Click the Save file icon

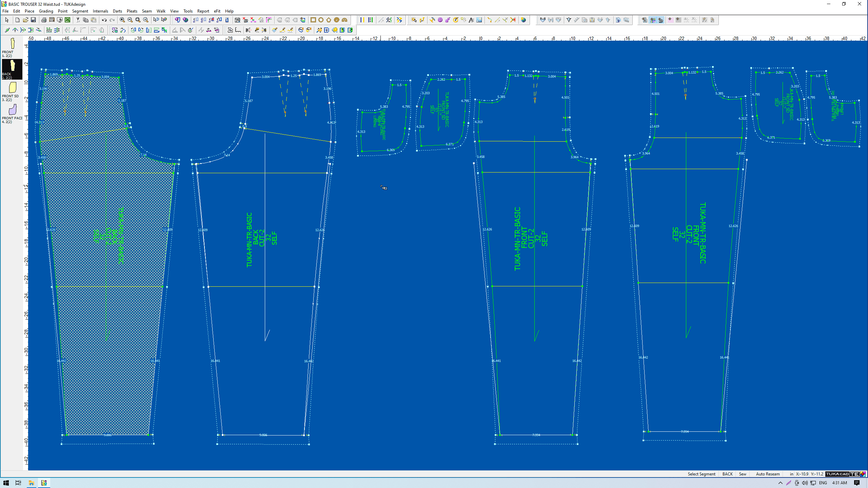click(x=33, y=20)
